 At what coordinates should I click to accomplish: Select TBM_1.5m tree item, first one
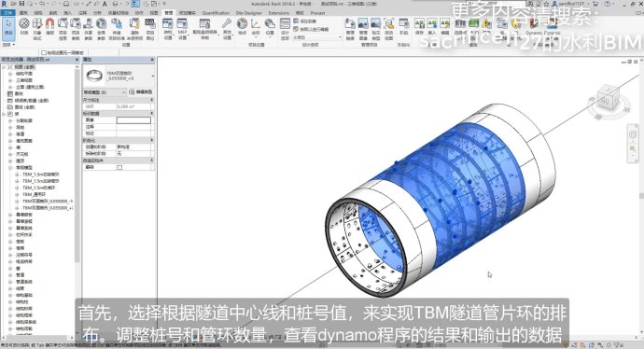40,174
